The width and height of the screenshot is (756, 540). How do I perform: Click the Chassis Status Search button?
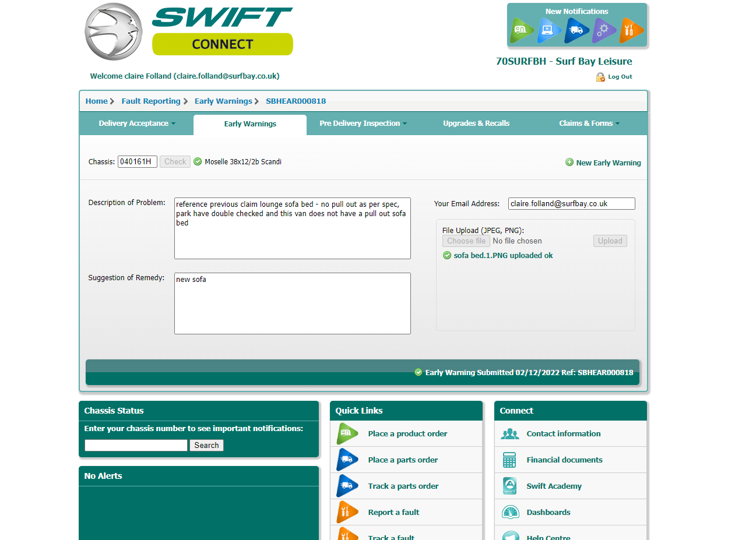click(x=206, y=445)
